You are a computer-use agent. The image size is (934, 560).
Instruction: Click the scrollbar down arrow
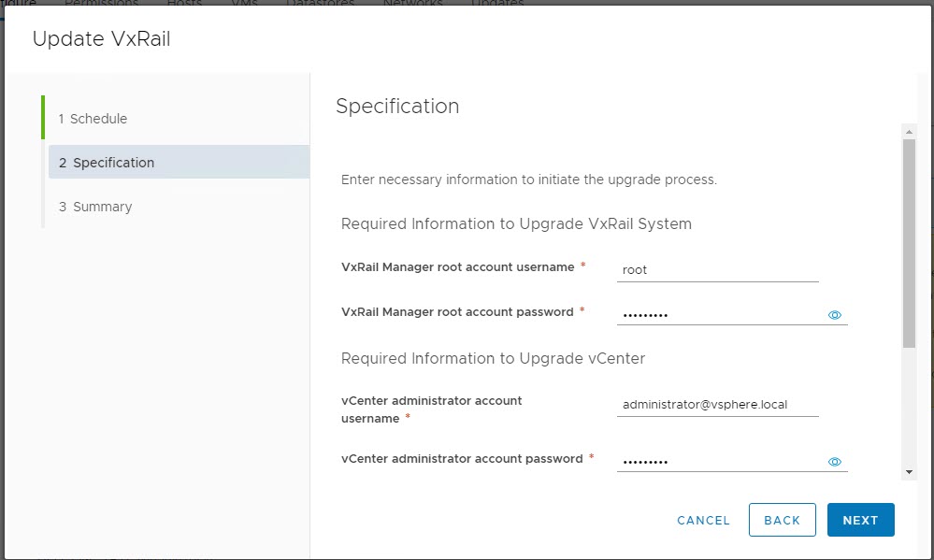click(x=909, y=473)
